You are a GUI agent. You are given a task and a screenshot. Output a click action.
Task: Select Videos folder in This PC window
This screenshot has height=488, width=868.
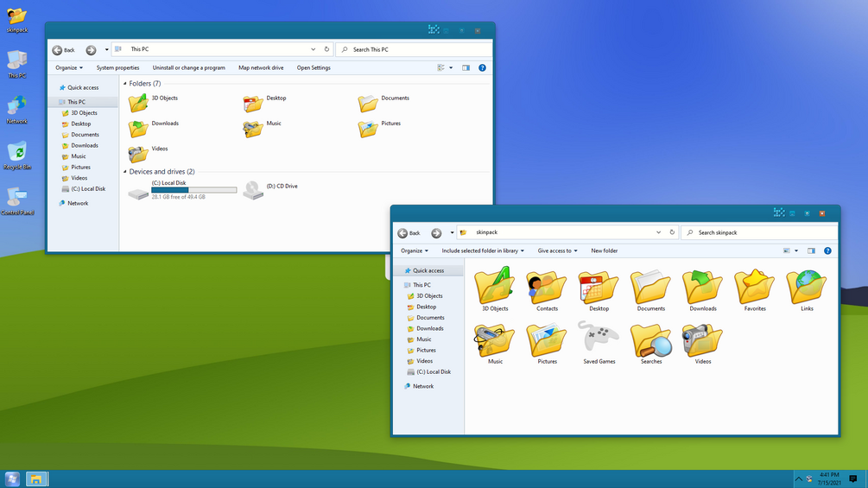[x=148, y=153]
